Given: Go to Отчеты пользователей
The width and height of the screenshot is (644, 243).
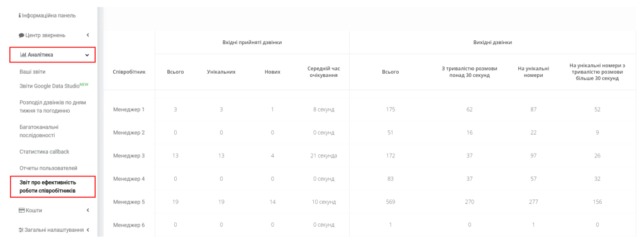Looking at the screenshot, I should [48, 168].
